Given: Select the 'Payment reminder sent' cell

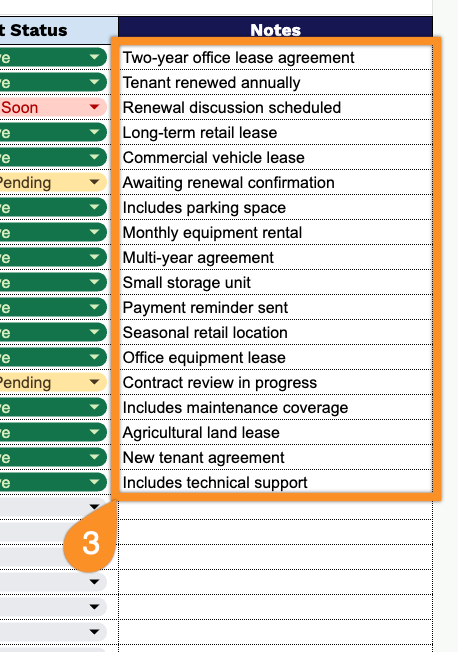Looking at the screenshot, I should 275,307.
